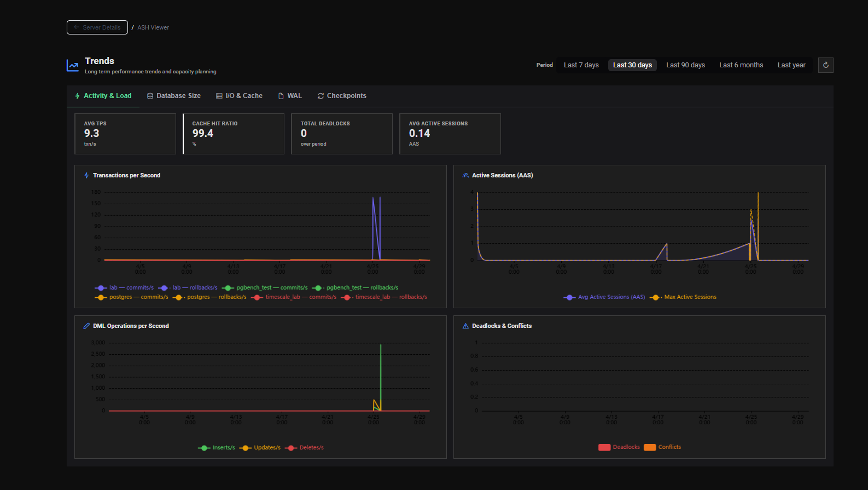This screenshot has height=490, width=868.
Task: Click the Deadlocks & Conflicts chart title
Action: [x=502, y=326]
